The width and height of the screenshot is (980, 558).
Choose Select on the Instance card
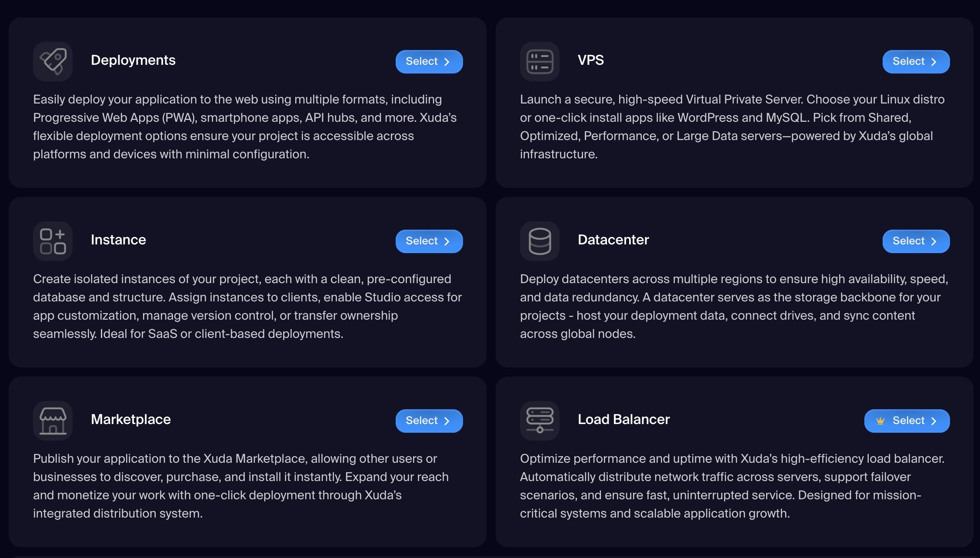[429, 241]
